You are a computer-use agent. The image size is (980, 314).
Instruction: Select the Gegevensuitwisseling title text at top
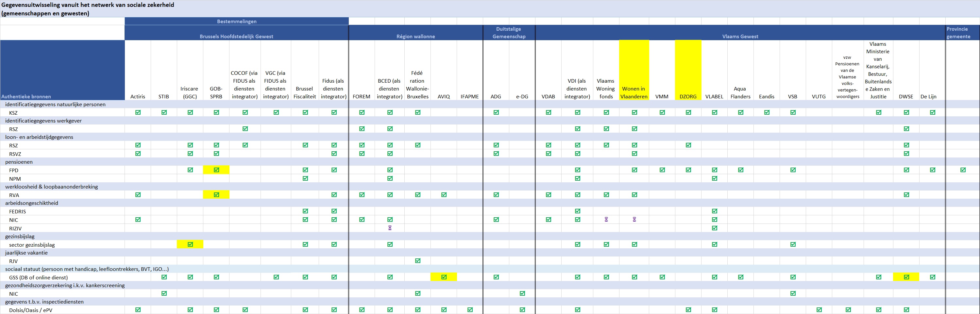tap(88, 5)
